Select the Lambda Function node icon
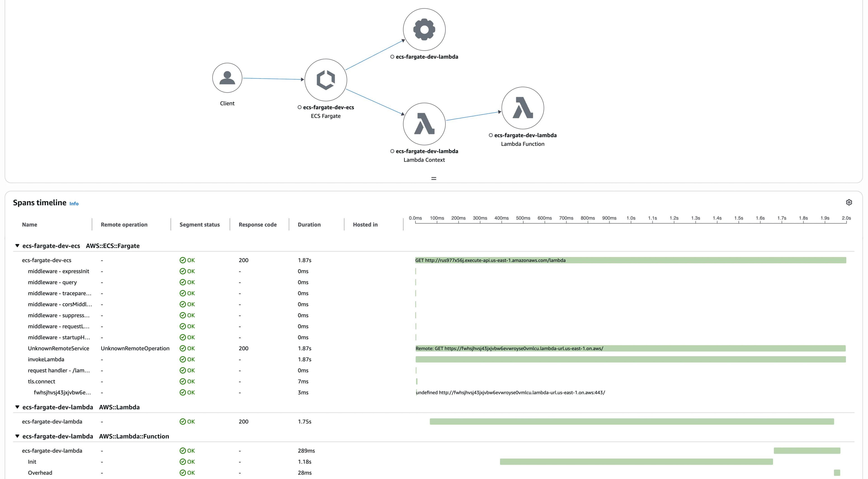The height and width of the screenshot is (479, 868). [522, 108]
